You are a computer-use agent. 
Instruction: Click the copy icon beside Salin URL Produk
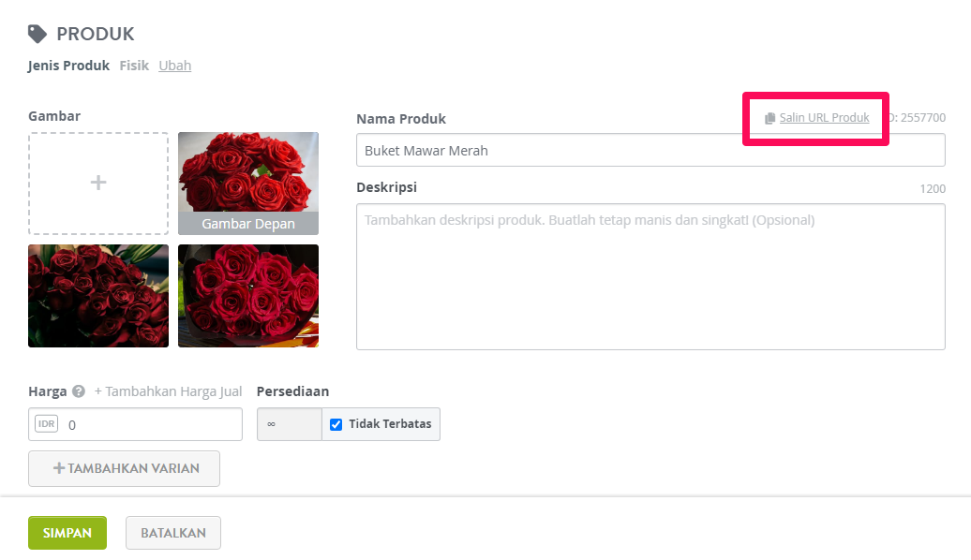(x=769, y=118)
